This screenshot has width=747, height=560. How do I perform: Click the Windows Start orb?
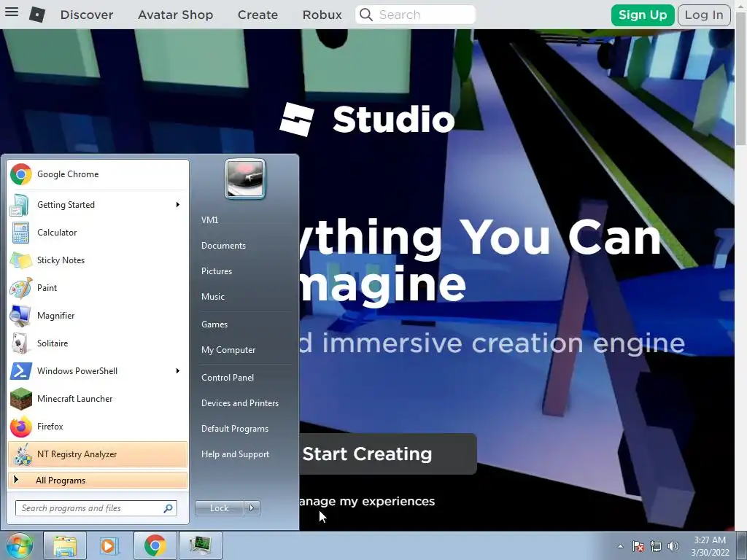pos(19,545)
